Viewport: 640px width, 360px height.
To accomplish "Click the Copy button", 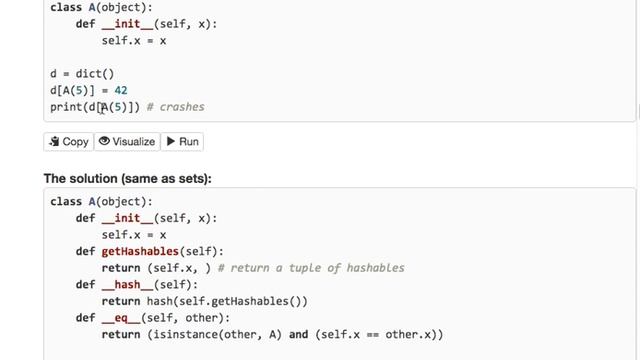I will pyautogui.click(x=69, y=142).
